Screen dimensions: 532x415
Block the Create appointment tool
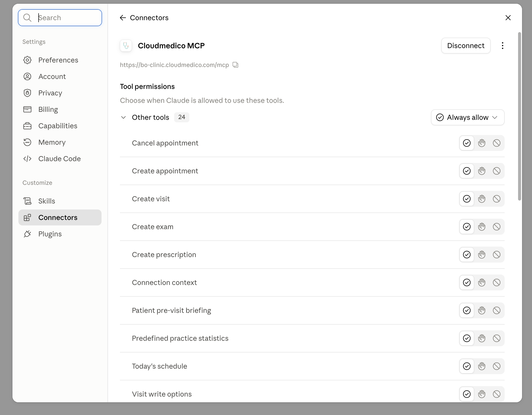pyautogui.click(x=497, y=171)
